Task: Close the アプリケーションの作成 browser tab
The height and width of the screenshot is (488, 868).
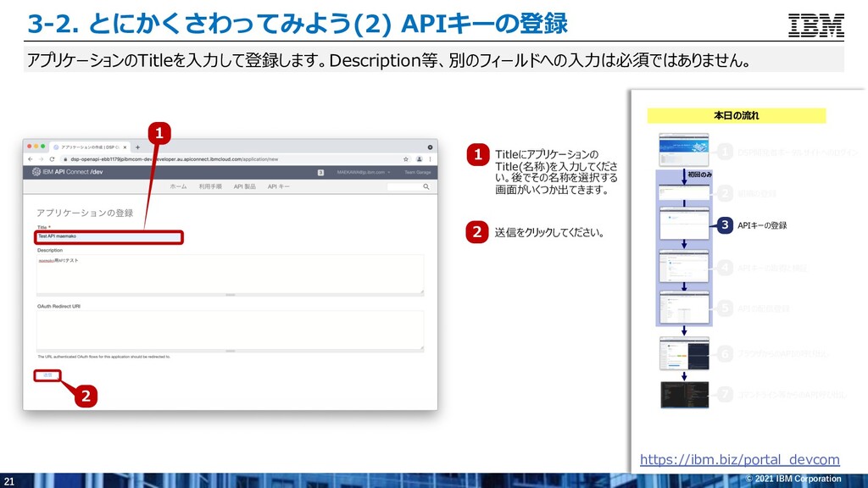Action: coord(125,147)
